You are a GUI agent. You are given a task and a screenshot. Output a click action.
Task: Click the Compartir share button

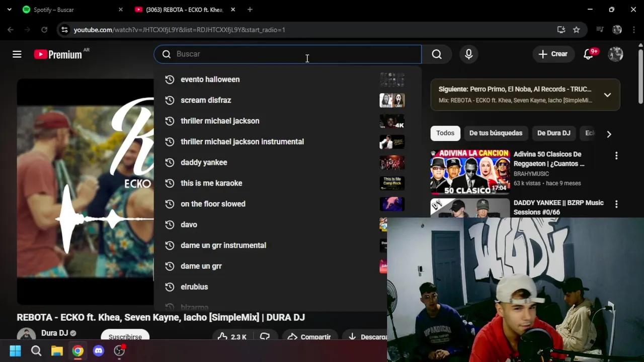[x=309, y=336]
